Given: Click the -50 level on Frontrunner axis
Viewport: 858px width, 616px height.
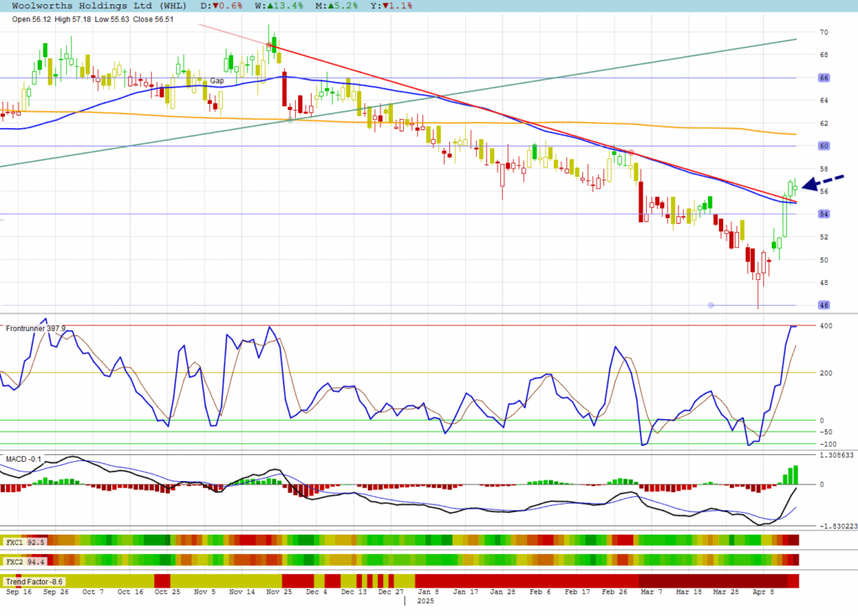Looking at the screenshot, I should click(x=825, y=432).
